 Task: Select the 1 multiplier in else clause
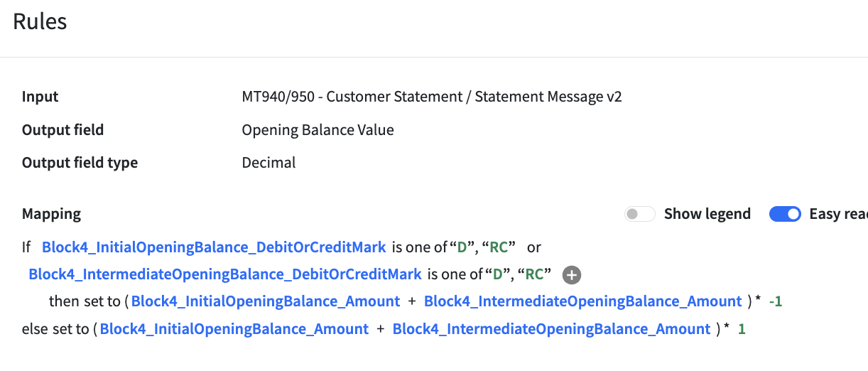(x=742, y=329)
